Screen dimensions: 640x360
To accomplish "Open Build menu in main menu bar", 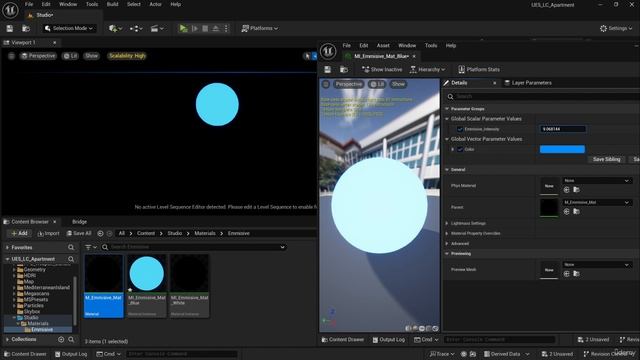I will (112, 4).
